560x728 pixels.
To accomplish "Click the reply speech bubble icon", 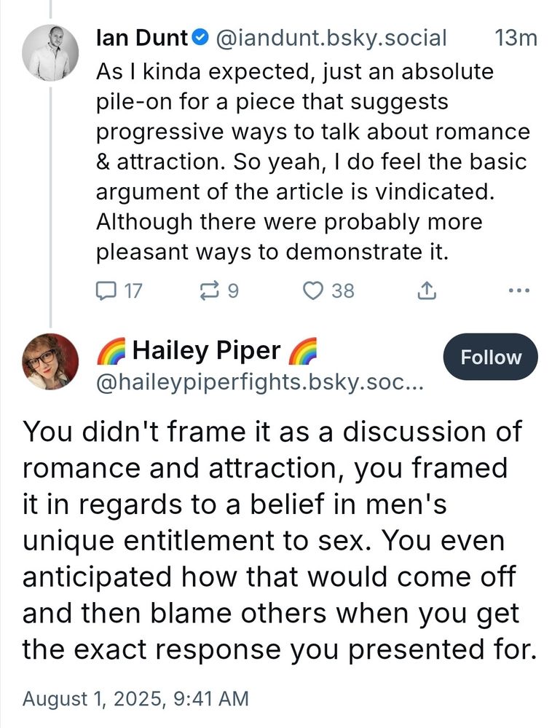I will point(106,291).
